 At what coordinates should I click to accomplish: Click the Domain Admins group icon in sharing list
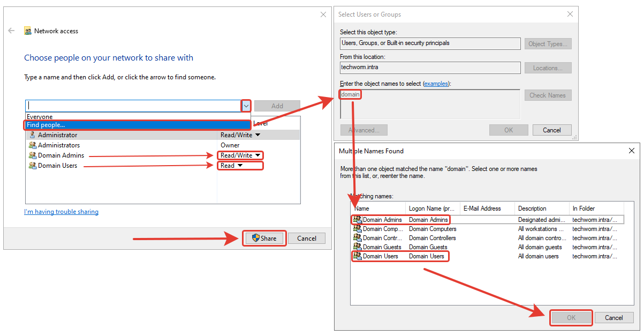point(32,155)
